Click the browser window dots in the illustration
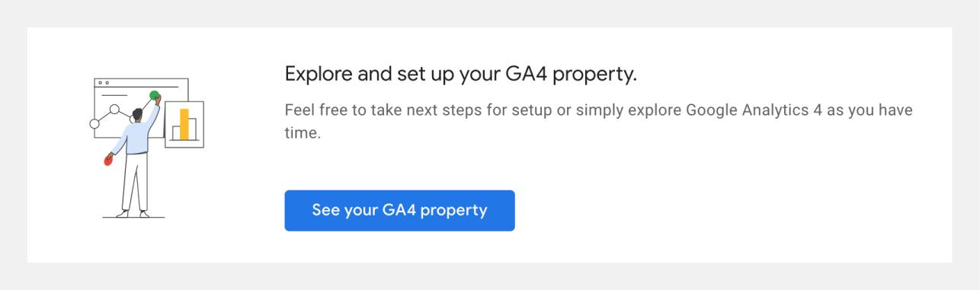Image resolution: width=980 pixels, height=290 pixels. [x=104, y=82]
